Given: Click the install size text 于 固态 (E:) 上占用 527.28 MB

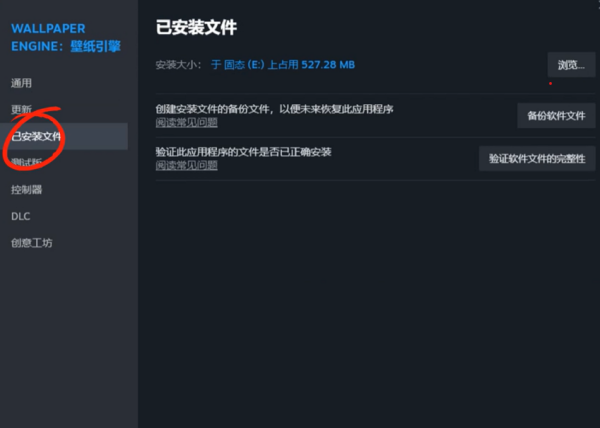Looking at the screenshot, I should pyautogui.click(x=283, y=65).
